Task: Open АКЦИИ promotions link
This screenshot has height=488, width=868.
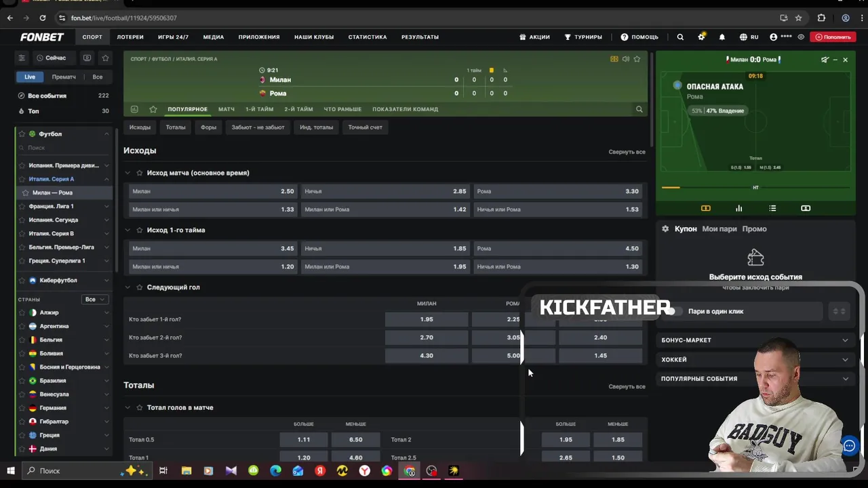Action: pyautogui.click(x=534, y=37)
